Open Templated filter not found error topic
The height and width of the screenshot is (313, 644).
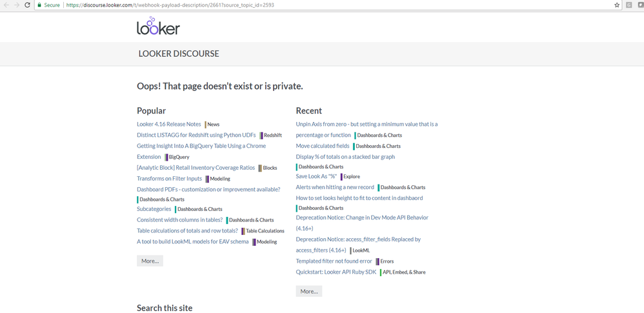(x=334, y=261)
